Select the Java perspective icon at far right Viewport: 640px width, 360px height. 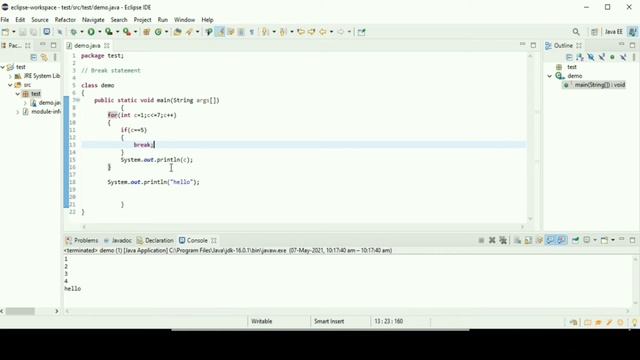coord(633,32)
